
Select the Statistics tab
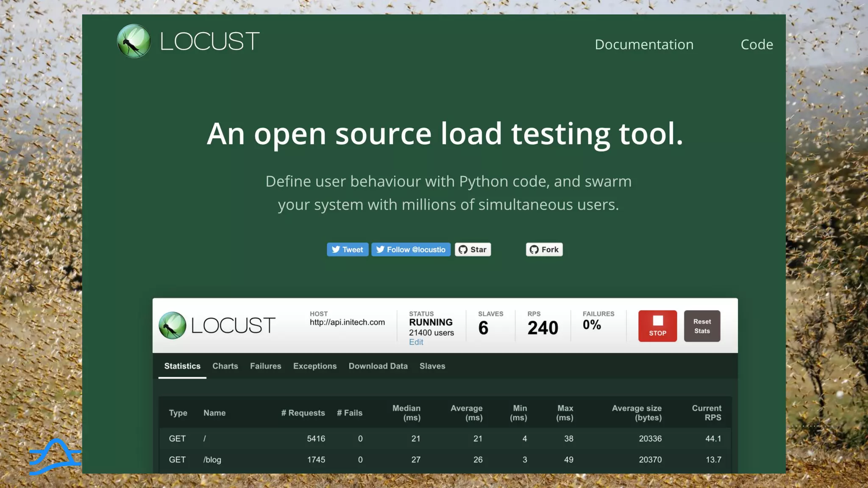(182, 366)
